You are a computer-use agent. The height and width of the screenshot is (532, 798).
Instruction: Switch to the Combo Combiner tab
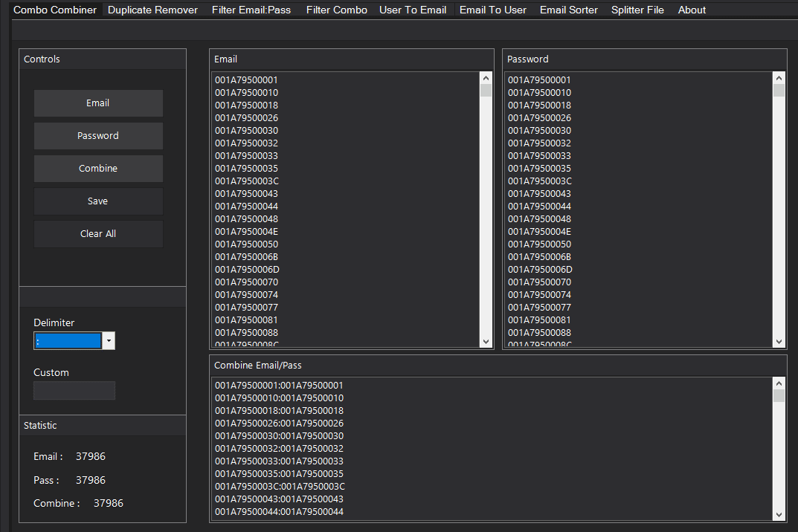(54, 10)
